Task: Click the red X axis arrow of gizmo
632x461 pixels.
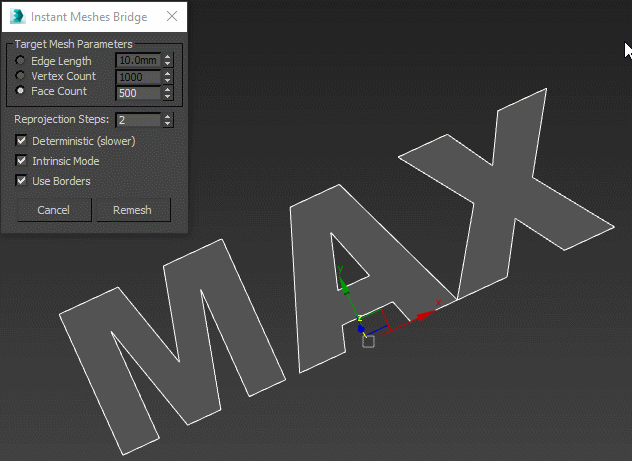Action: (x=425, y=315)
